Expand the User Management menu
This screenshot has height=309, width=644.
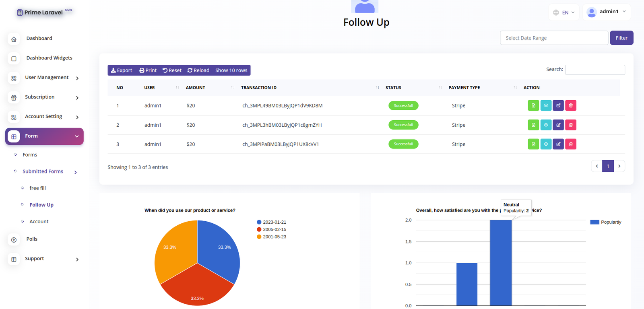point(47,78)
